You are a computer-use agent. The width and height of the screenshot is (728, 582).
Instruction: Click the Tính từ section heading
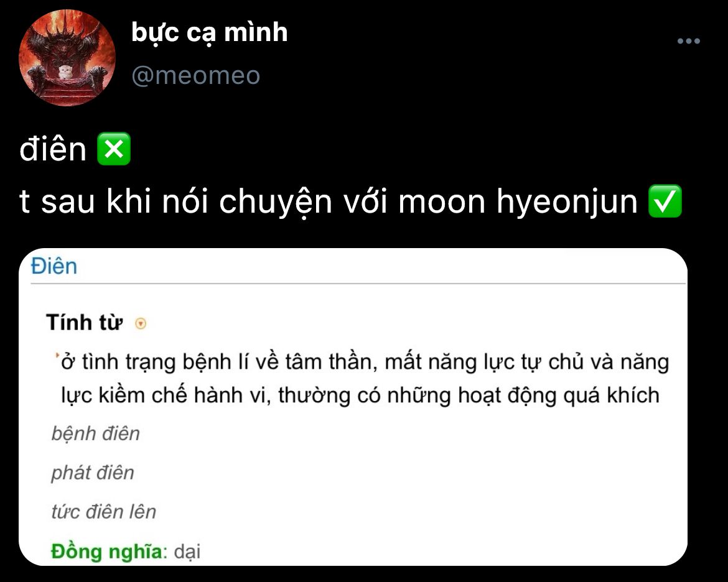point(85,322)
